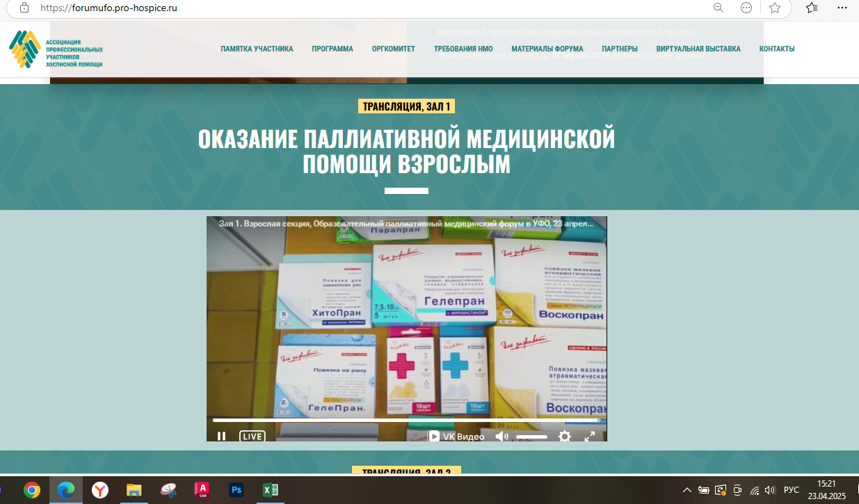Click the Трансляция, Зал 2 label
Image resolution: width=859 pixels, height=504 pixels.
click(407, 472)
